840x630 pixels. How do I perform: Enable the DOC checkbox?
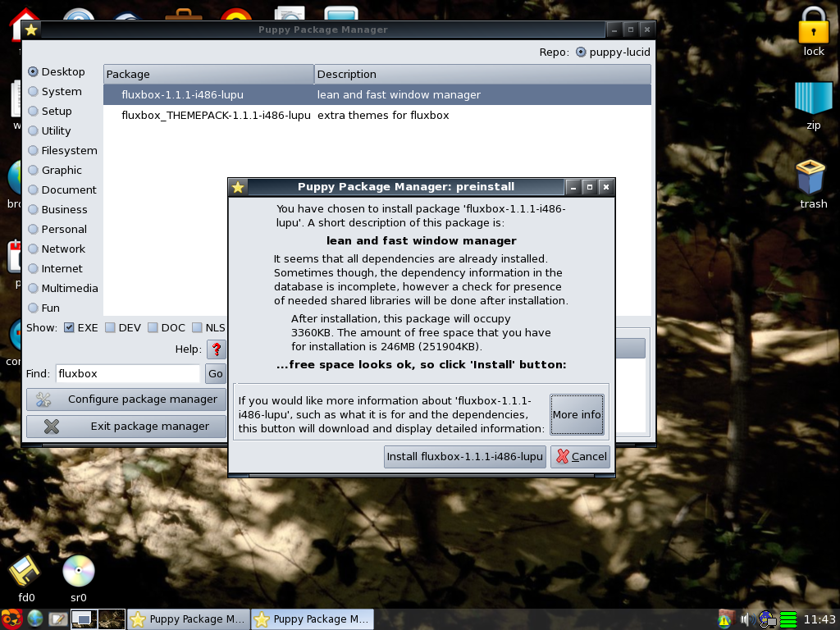[153, 328]
